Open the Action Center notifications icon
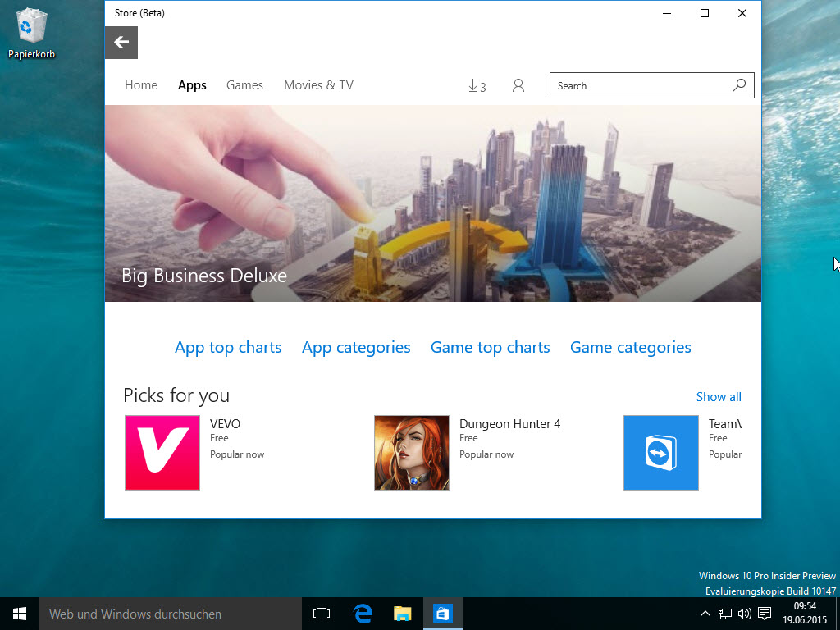The image size is (840, 630). point(765,614)
